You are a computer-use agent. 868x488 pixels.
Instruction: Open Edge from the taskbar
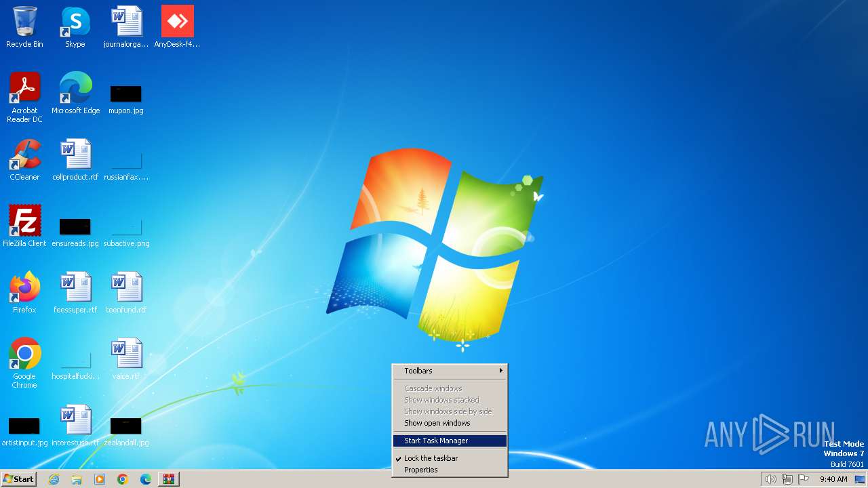pyautogui.click(x=146, y=479)
